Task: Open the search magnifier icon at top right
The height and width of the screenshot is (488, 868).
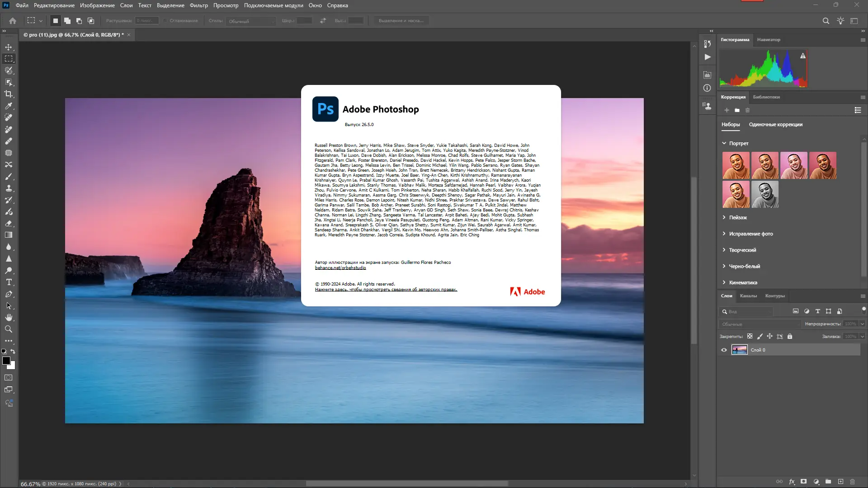Action: (x=826, y=21)
